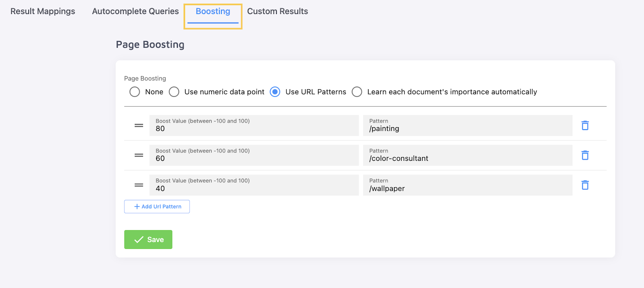Go to the Custom Results tab
The image size is (644, 288).
[277, 11]
